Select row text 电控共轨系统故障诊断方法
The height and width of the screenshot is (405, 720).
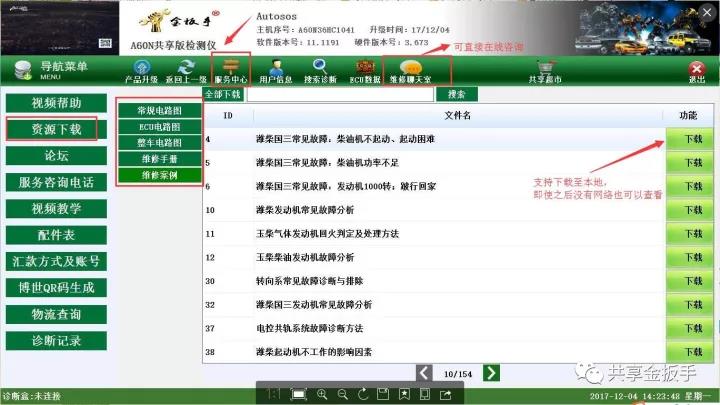click(x=309, y=328)
